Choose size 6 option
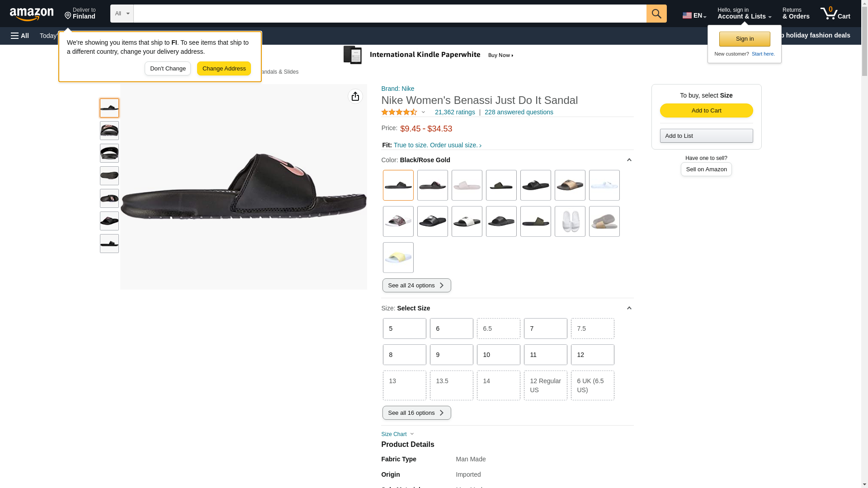 (x=451, y=328)
